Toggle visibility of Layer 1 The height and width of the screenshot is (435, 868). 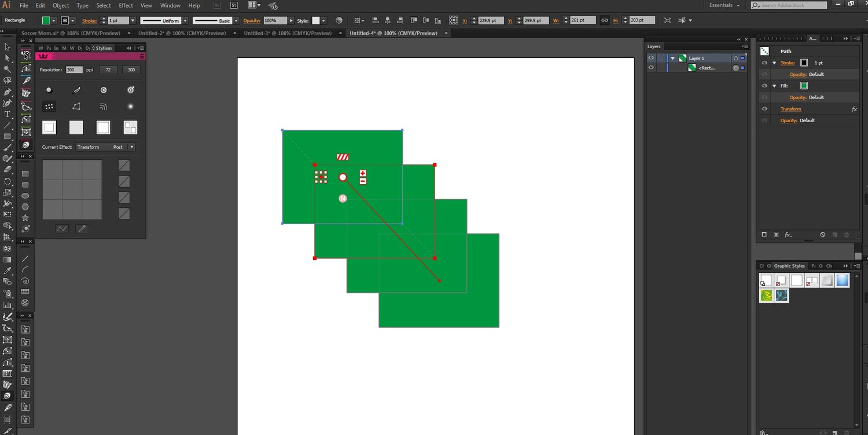coord(651,58)
